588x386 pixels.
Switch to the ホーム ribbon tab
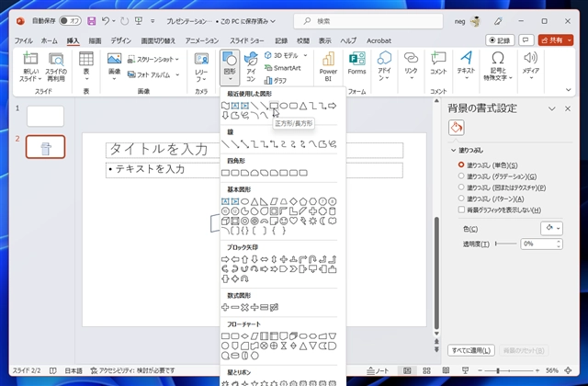pyautogui.click(x=49, y=40)
